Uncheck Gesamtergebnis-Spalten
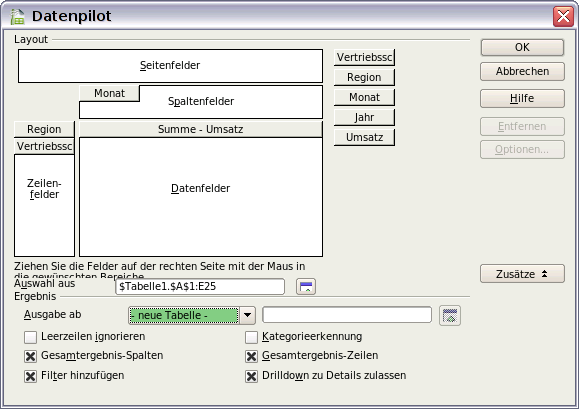Image resolution: width=579 pixels, height=409 pixels. (30, 356)
